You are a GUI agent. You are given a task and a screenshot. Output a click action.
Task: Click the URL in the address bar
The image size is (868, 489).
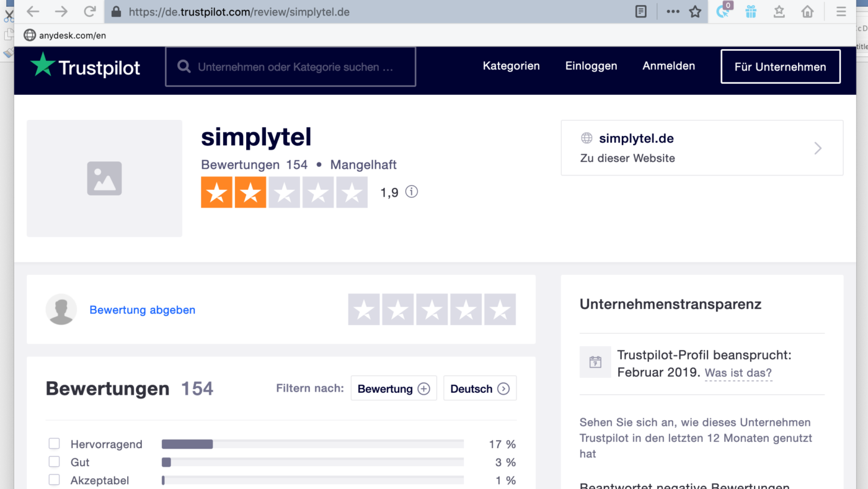[x=239, y=12]
